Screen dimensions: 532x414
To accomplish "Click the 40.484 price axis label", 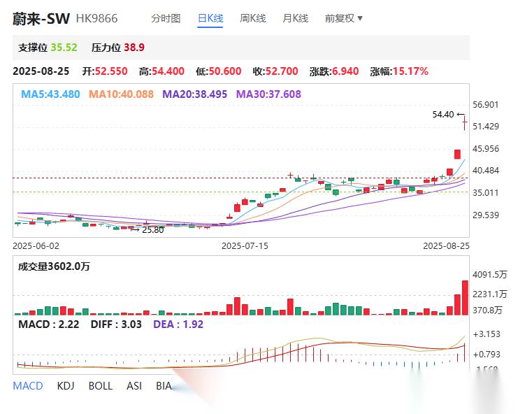I will pyautogui.click(x=486, y=171).
